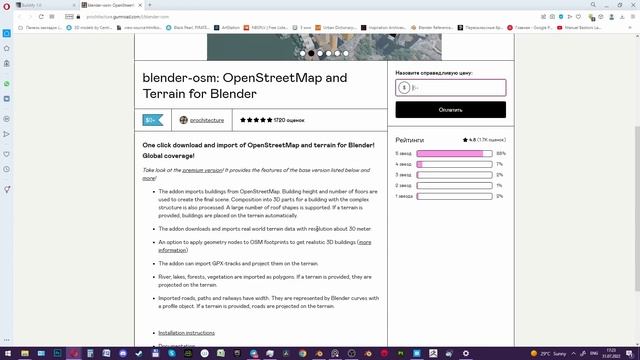Open the easy setup menu icon
The height and width of the screenshot is (360, 640).
click(x=633, y=17)
